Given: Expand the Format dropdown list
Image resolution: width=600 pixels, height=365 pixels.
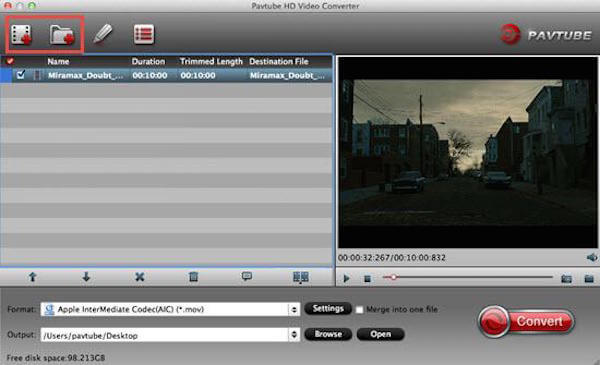Looking at the screenshot, I should point(294,309).
